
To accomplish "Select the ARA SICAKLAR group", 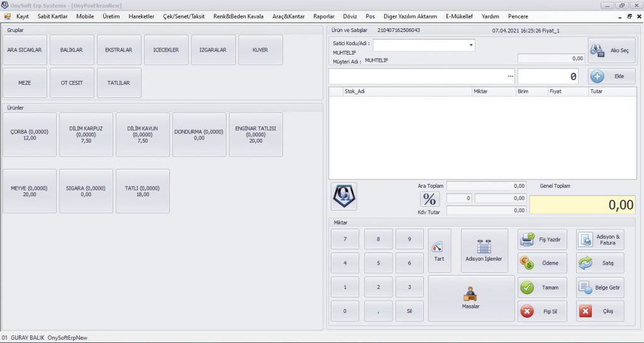I will pyautogui.click(x=25, y=50).
